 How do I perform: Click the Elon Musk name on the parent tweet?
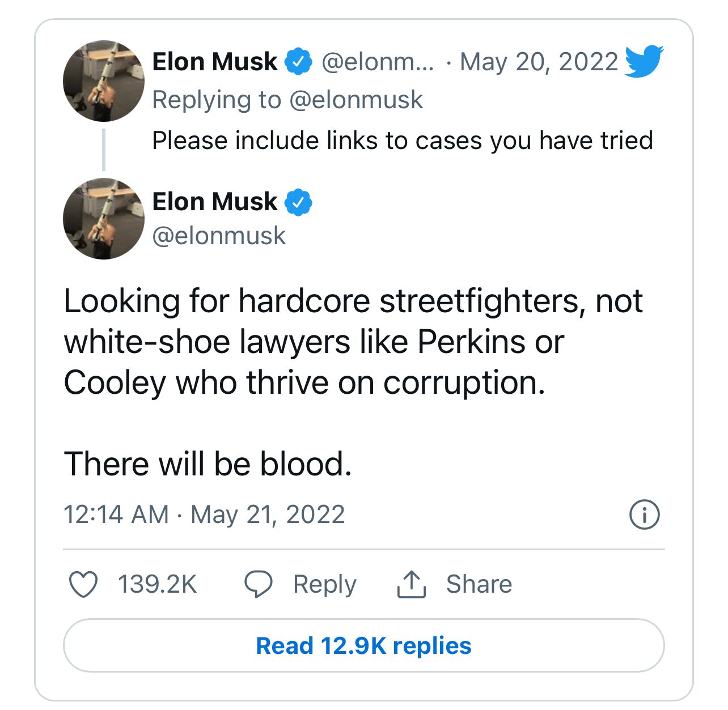click(x=215, y=62)
